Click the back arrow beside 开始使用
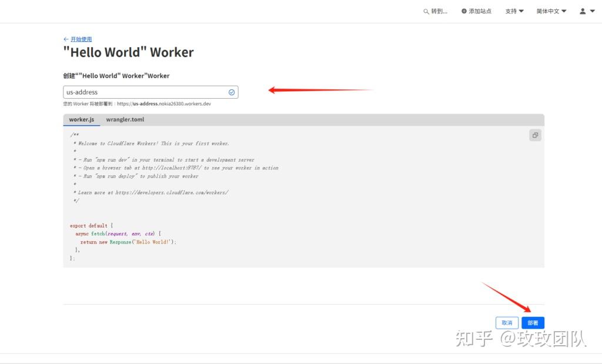 click(65, 39)
